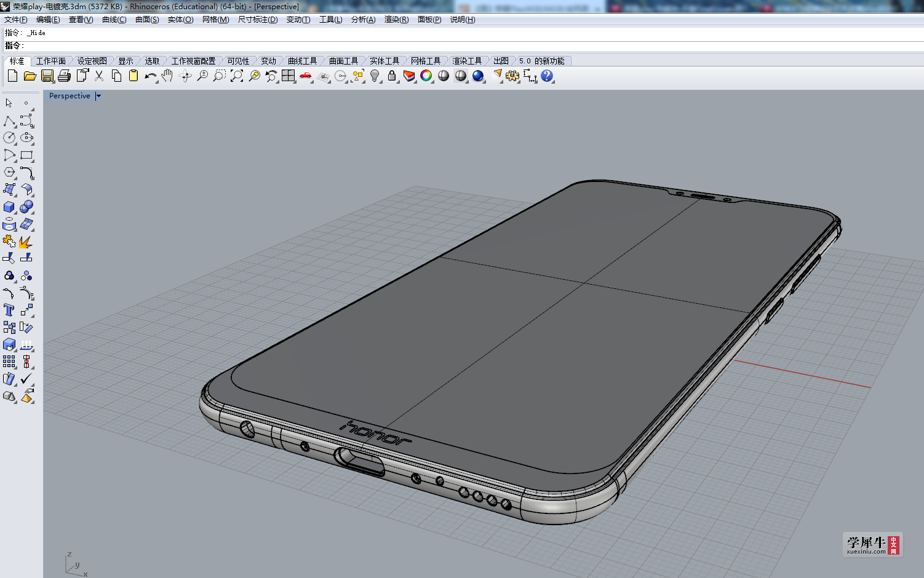Save the model with the floppy disk icon
Screen dimensions: 924x578
47,76
